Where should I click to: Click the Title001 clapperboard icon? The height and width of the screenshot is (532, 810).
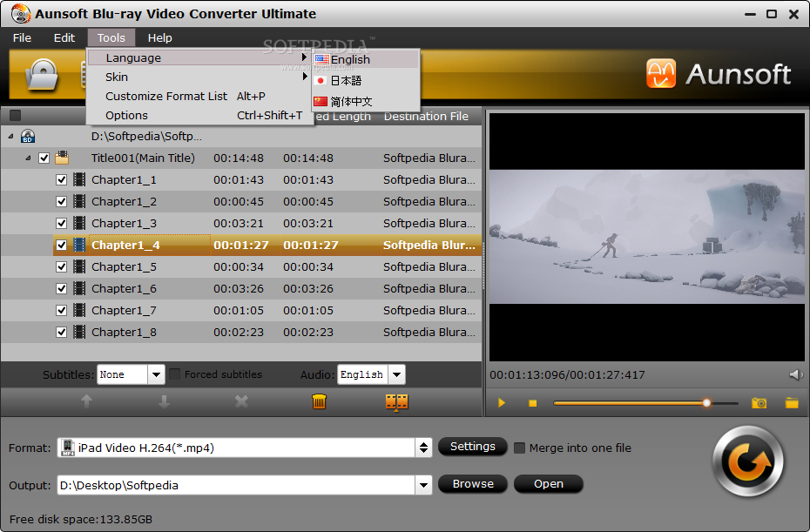pos(62,158)
